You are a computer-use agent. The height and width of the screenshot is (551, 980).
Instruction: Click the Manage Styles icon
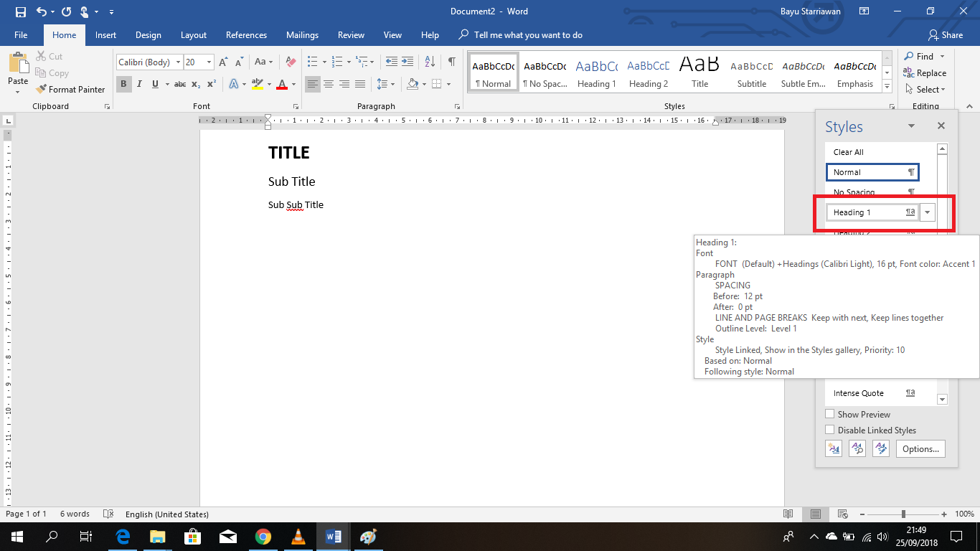(x=880, y=448)
